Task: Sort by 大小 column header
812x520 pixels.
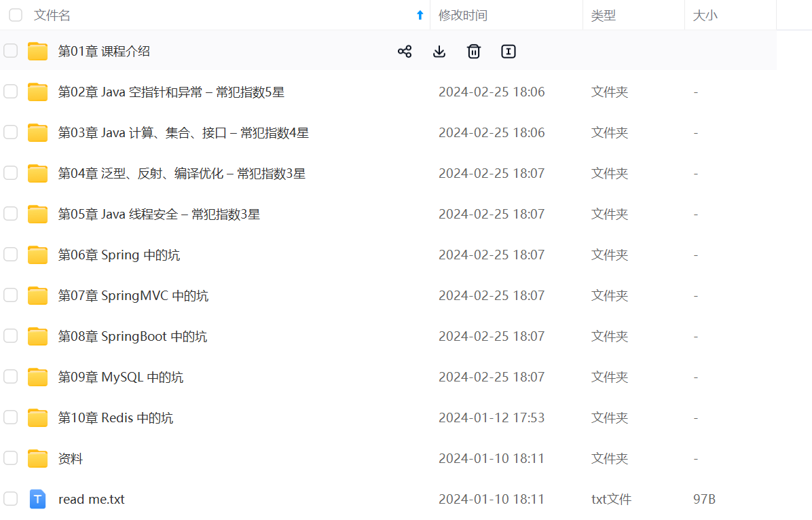Action: (705, 16)
